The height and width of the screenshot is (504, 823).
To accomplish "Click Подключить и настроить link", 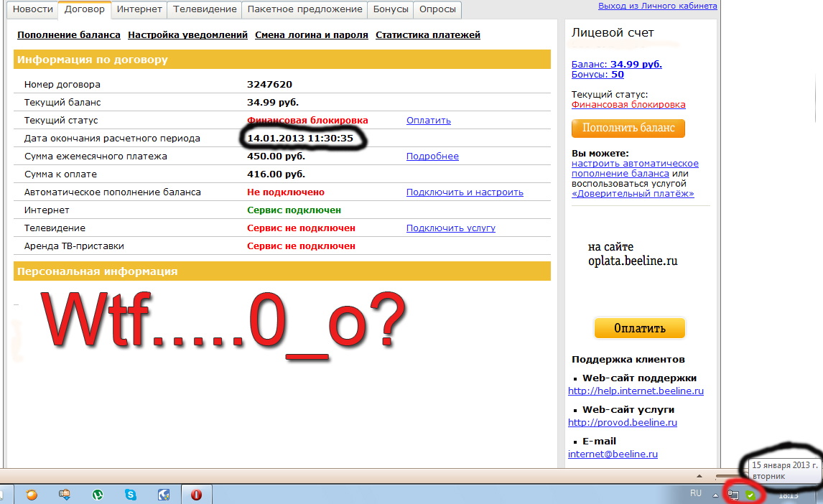I will [x=465, y=192].
